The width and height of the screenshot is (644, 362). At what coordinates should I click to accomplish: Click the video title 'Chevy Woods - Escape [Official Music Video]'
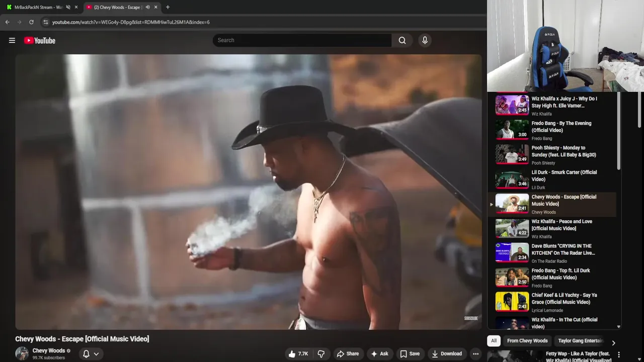(x=82, y=339)
